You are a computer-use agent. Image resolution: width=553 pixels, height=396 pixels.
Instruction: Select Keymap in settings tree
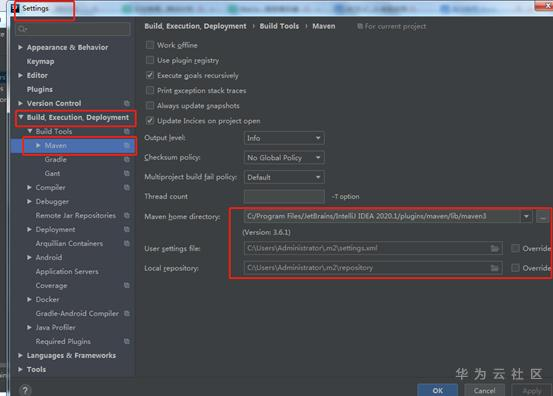click(41, 61)
